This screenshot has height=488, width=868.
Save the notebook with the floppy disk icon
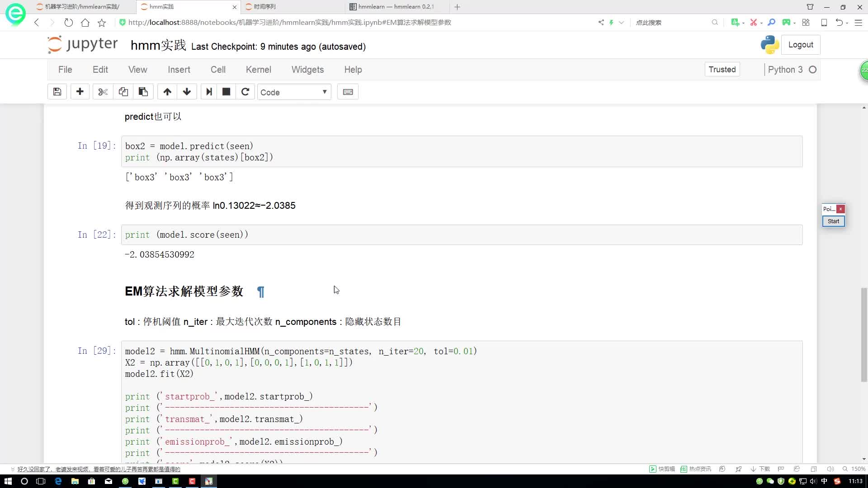coord(57,92)
